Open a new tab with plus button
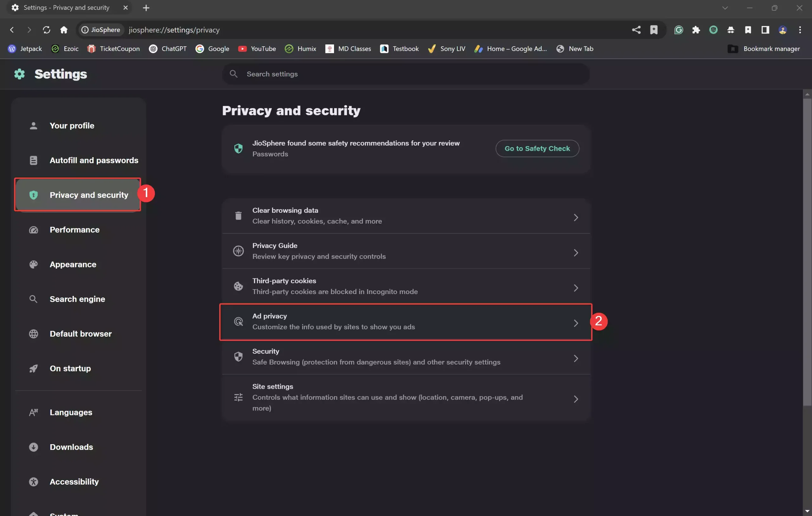The height and width of the screenshot is (516, 812). (x=146, y=8)
